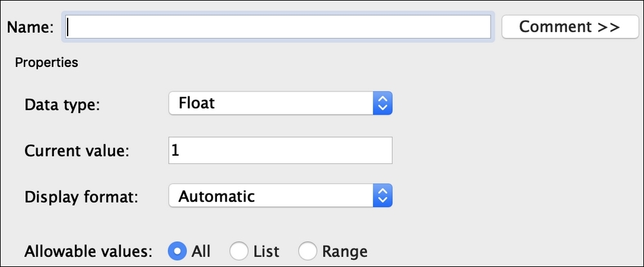Click the "Range" text beside its radio
The height and width of the screenshot is (267, 644).
click(345, 252)
